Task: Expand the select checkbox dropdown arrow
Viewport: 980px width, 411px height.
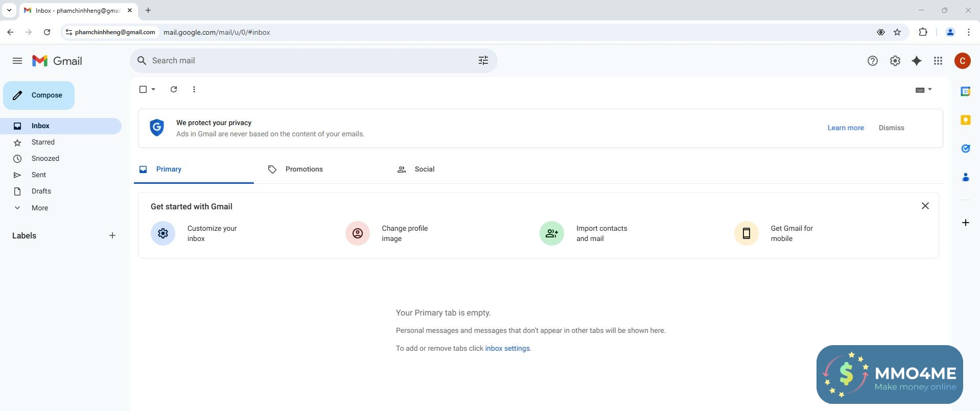Action: [x=153, y=89]
